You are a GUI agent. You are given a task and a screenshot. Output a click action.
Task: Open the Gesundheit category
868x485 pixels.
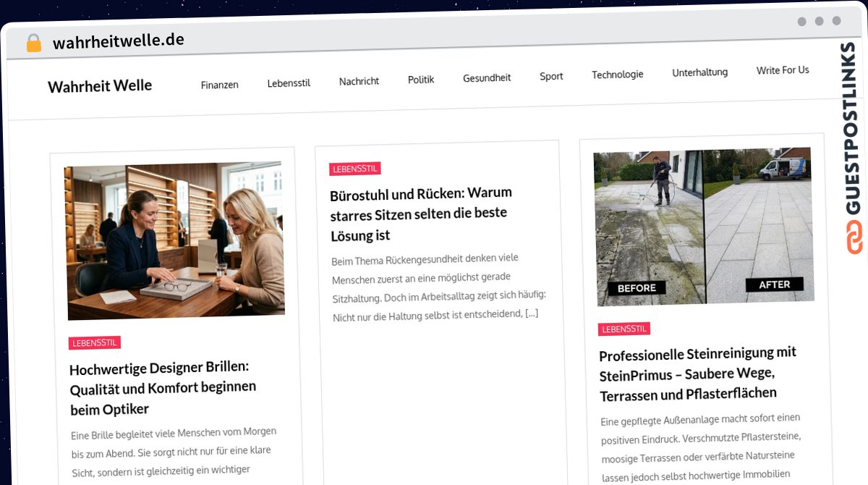pyautogui.click(x=487, y=77)
